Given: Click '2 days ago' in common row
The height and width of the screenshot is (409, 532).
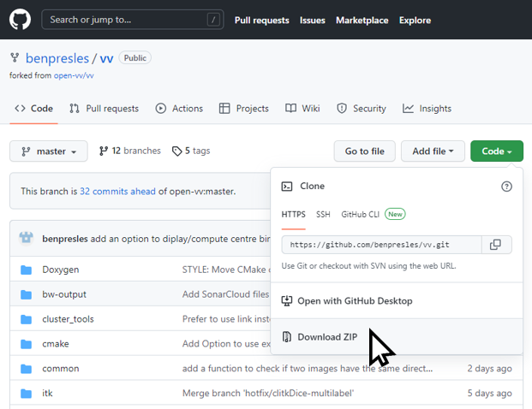Looking at the screenshot, I should point(489,369).
